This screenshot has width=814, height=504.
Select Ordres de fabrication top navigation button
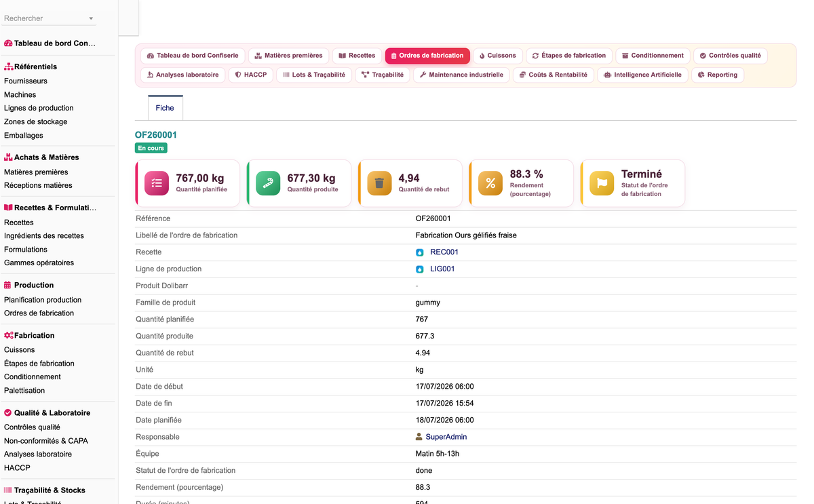(427, 56)
